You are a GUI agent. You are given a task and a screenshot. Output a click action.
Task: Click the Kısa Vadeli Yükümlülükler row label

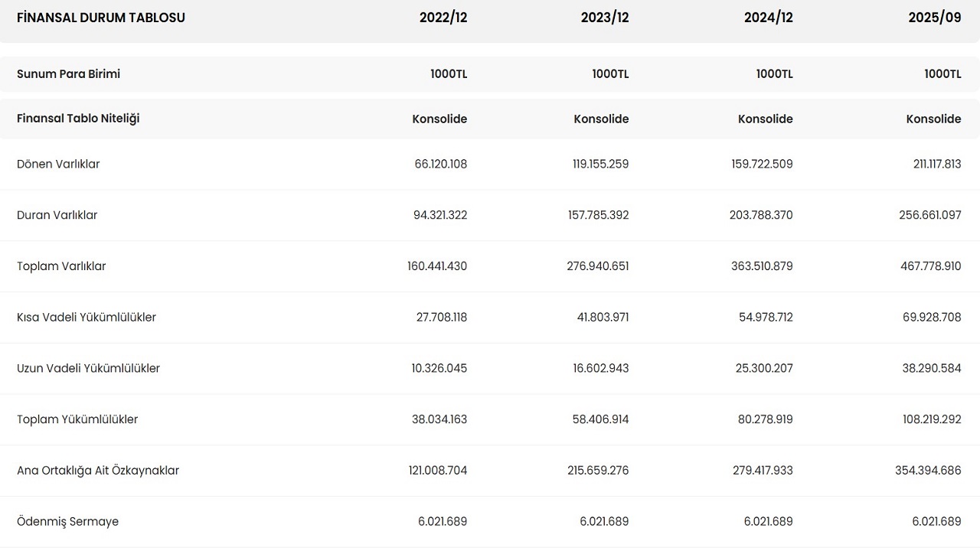(x=87, y=318)
